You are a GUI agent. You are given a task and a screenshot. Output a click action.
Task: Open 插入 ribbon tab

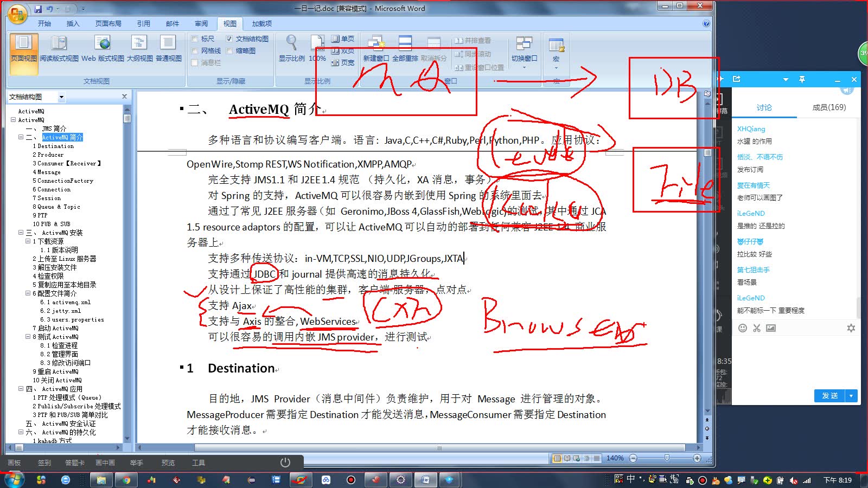coord(73,23)
